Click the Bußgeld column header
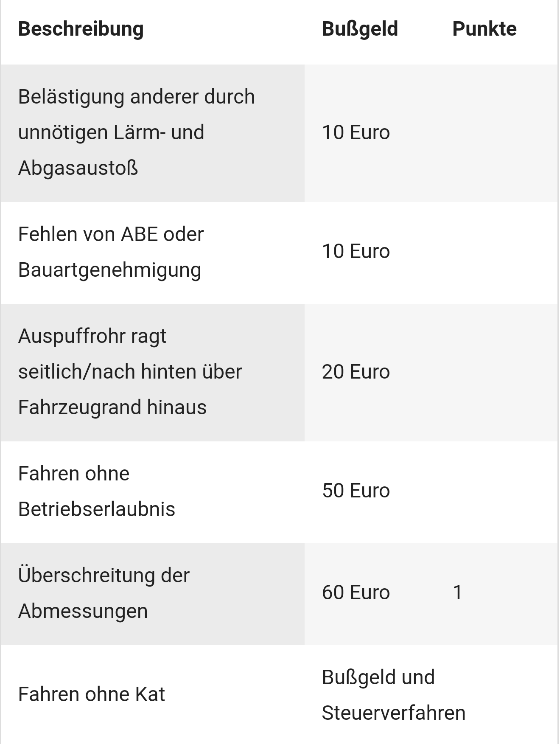Viewport: 560px width, 744px height. coord(360,29)
